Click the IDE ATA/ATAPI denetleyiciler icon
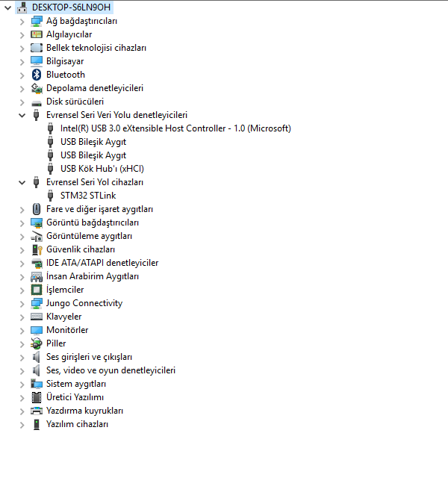The height and width of the screenshot is (501, 448). tap(37, 263)
